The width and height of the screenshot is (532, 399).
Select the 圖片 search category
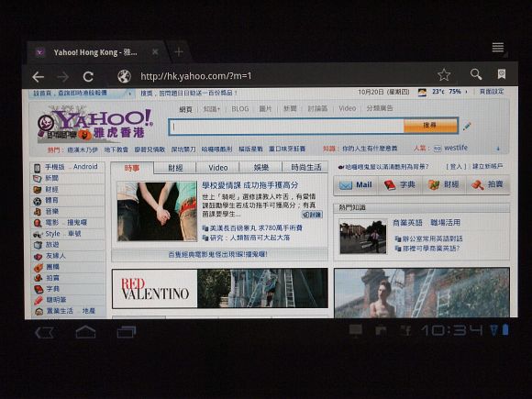point(265,108)
